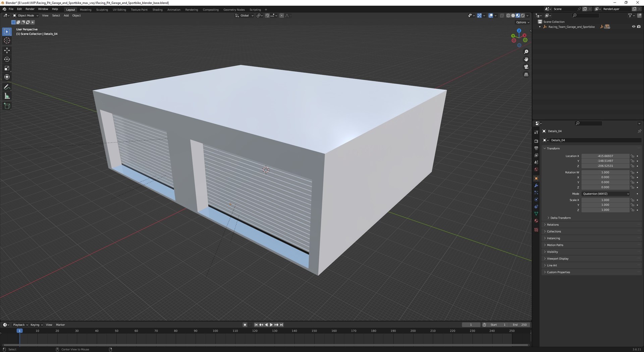The width and height of the screenshot is (644, 352).
Task: Select the Add Cube tool
Action: pos(7,106)
